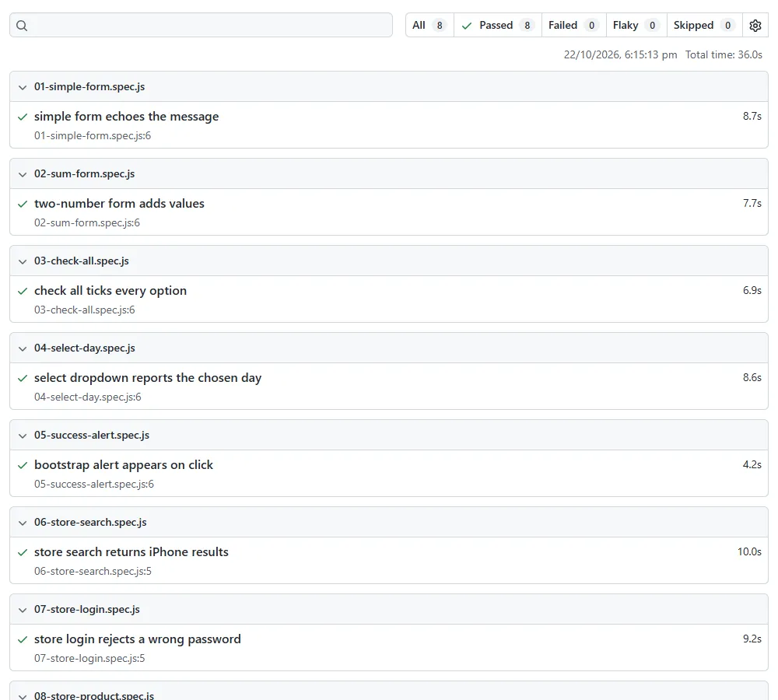This screenshot has height=700, width=778.
Task: Click the green check icon beside two-number form test
Action: (x=23, y=204)
